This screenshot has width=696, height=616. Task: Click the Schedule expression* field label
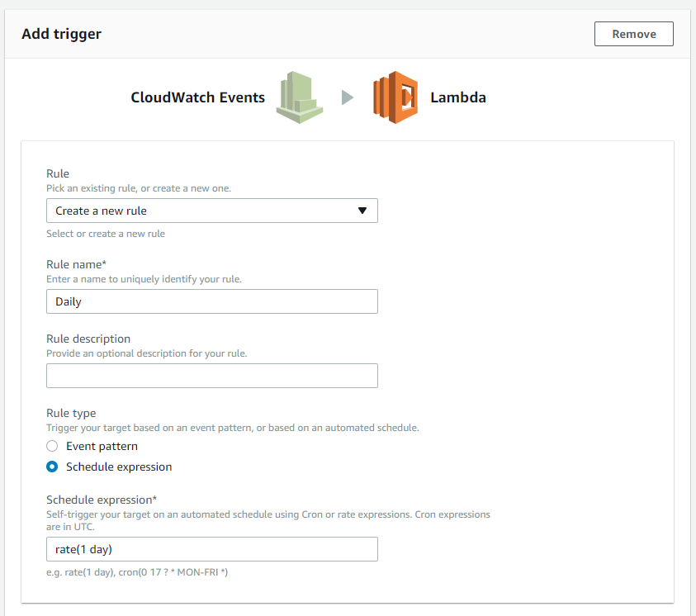point(102,500)
